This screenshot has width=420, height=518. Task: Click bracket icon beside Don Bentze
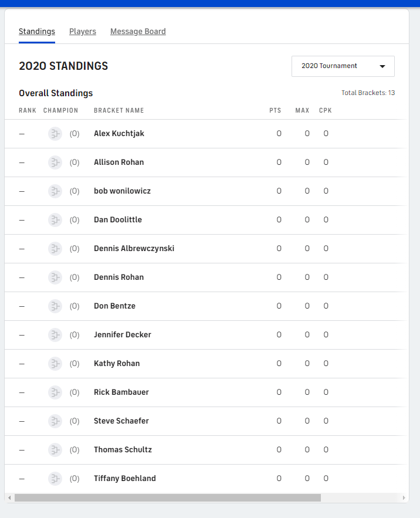pyautogui.click(x=55, y=306)
